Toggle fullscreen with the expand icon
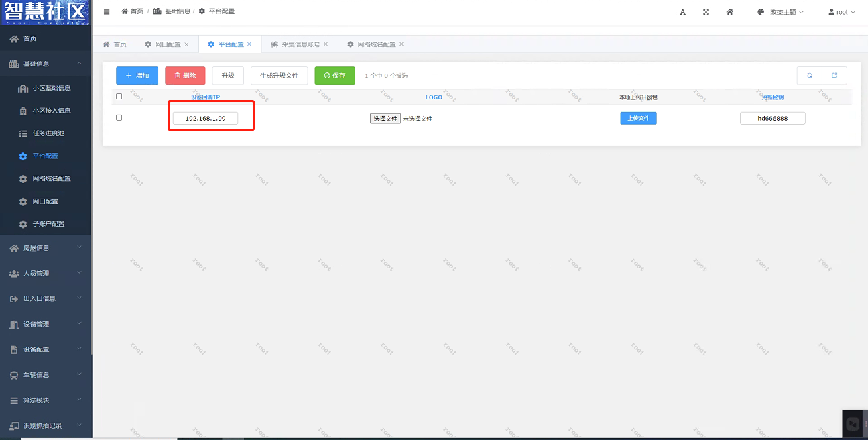 coord(706,12)
